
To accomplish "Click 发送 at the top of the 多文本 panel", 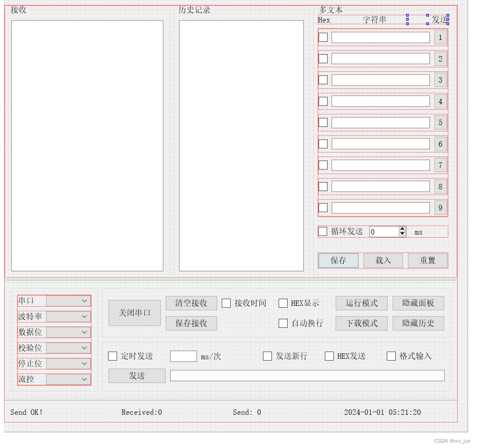I will [439, 20].
